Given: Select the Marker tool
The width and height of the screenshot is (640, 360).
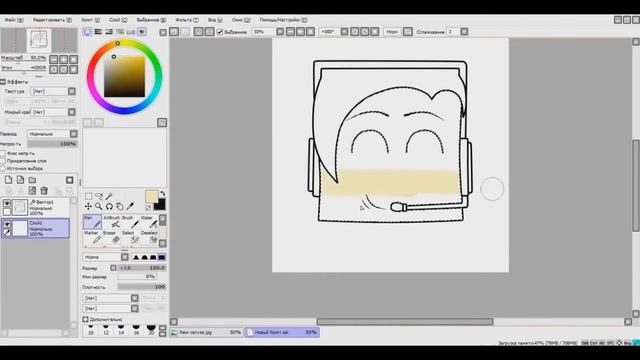Looking at the screenshot, I should click(x=92, y=237).
